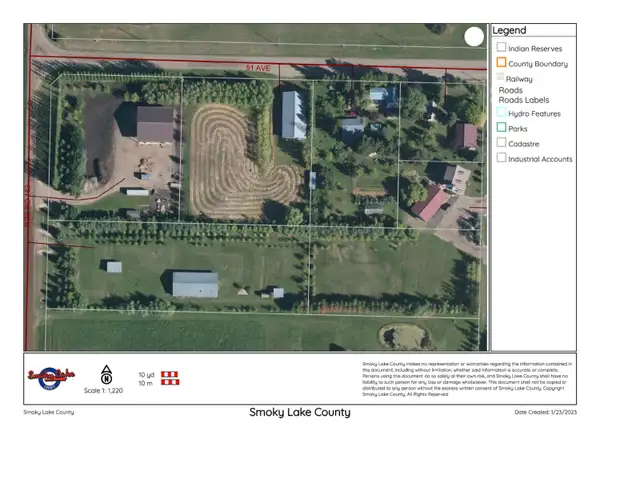
Task: Click the Date Created 1/23/2023 text
Action: tap(546, 412)
